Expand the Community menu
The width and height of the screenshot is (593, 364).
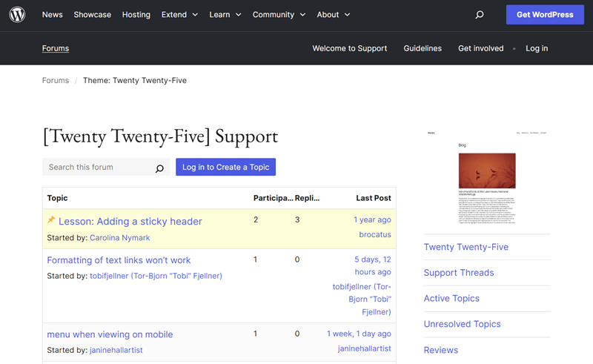tap(279, 15)
